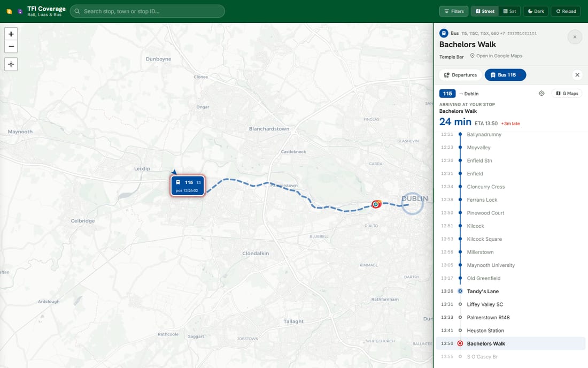Image resolution: width=588 pixels, height=368 pixels.
Task: Click the red Bachelors Walk timeline marker
Action: point(460,343)
